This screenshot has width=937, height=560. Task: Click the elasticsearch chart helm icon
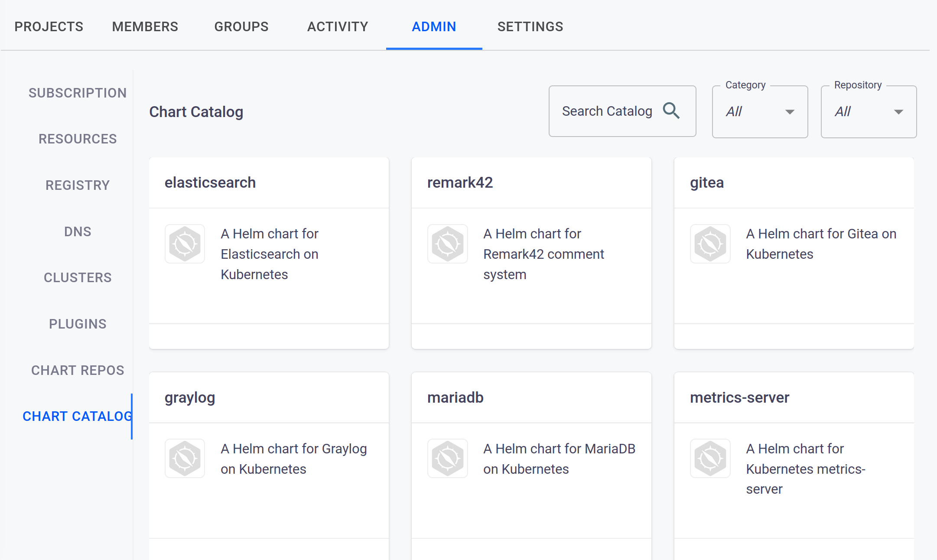click(185, 244)
